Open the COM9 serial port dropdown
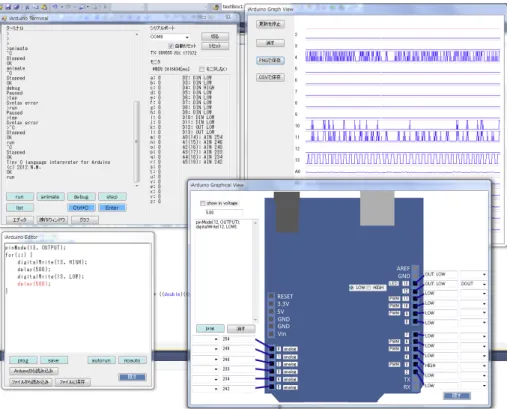This screenshot has width=510, height=409. [187, 37]
